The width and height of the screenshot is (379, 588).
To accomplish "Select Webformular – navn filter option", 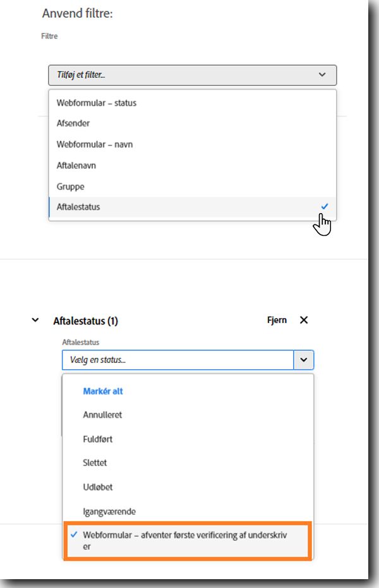I will [192, 144].
